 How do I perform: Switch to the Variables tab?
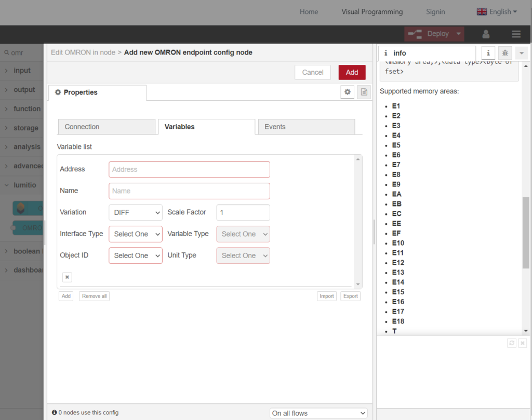pos(207,127)
